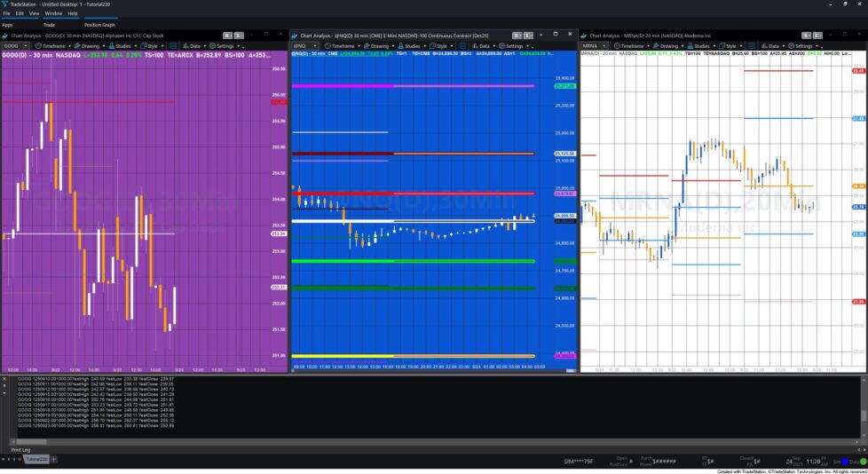Switch to the Print Log tab
This screenshot has width=868, height=474.
(x=20, y=450)
